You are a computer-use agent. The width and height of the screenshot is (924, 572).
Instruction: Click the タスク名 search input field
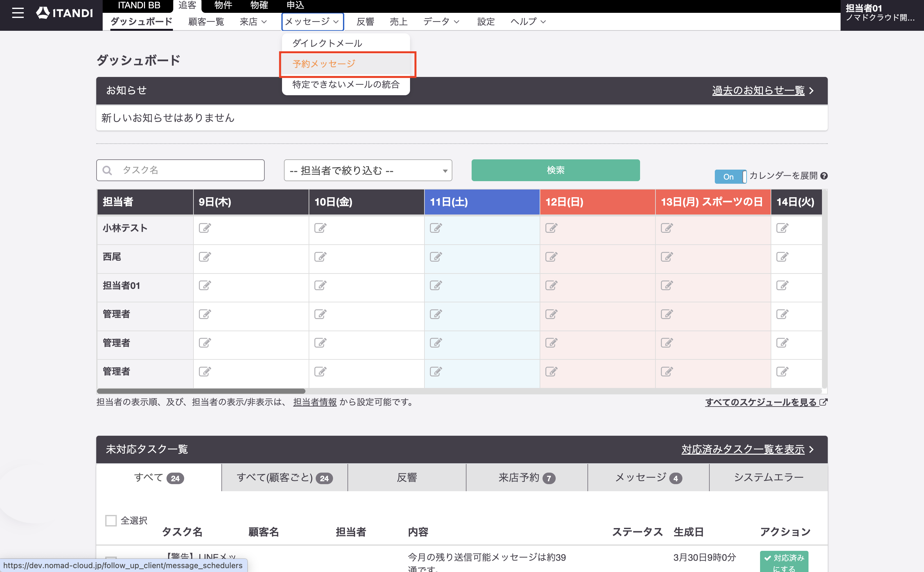coord(180,170)
